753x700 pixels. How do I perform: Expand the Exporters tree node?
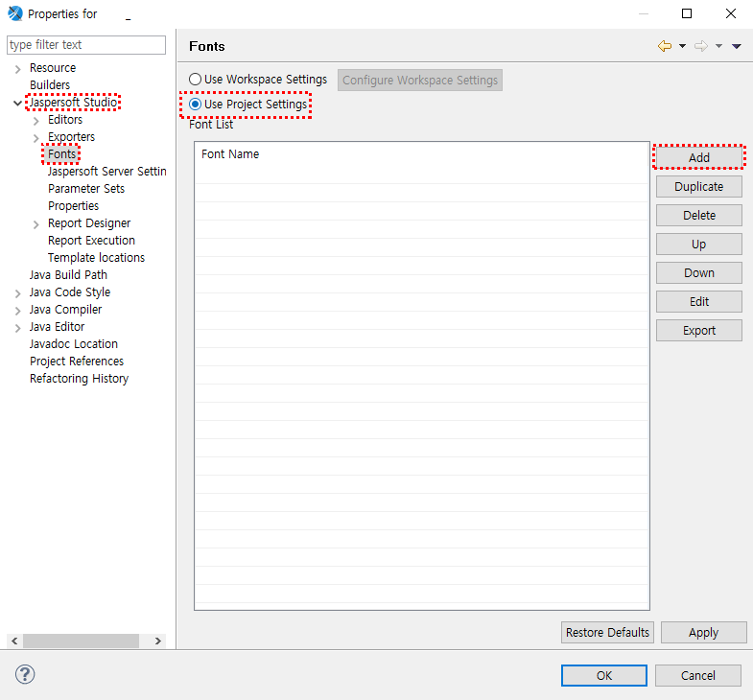(36, 138)
